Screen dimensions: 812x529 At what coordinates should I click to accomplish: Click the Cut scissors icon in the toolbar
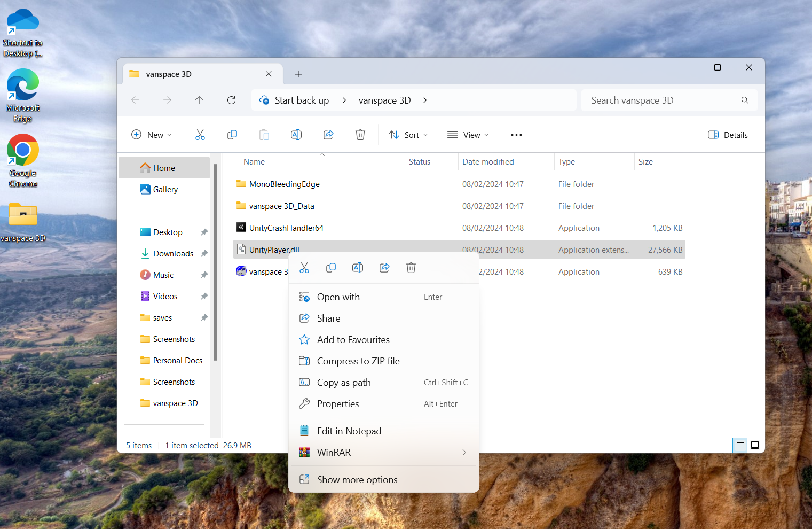pyautogui.click(x=200, y=135)
